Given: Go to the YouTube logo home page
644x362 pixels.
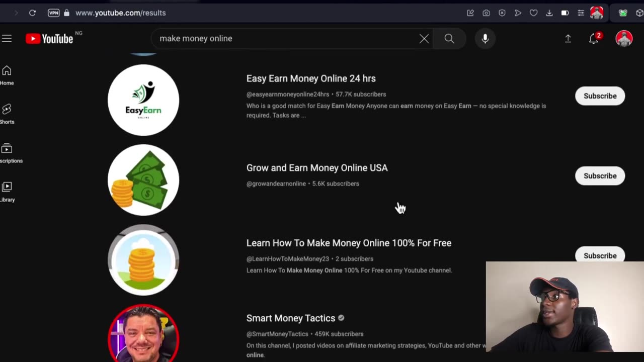Looking at the screenshot, I should pos(49,39).
